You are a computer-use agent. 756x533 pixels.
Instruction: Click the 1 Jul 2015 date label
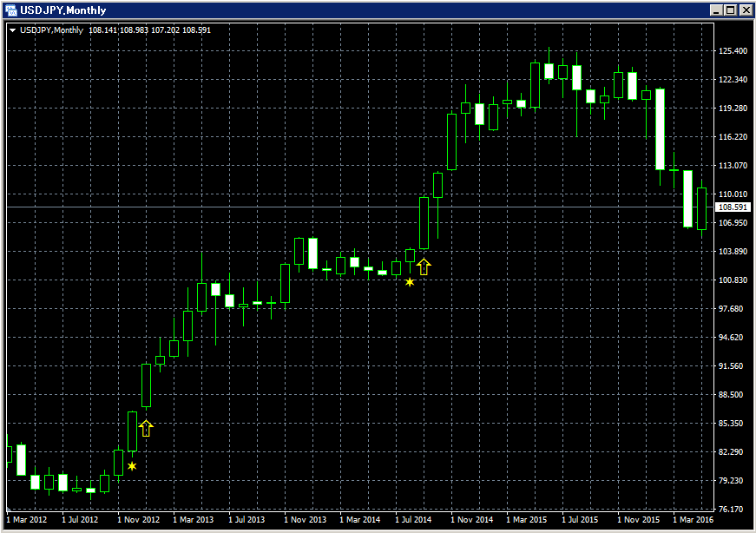tap(580, 519)
